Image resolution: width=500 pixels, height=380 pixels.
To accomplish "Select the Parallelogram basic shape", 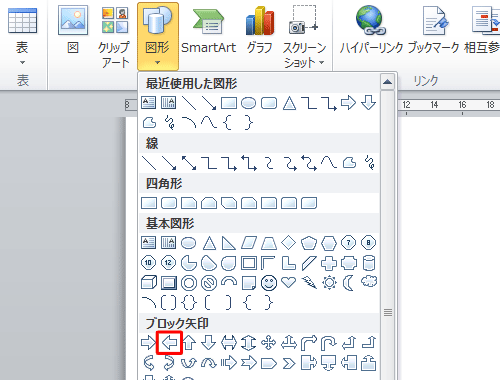I will 249,243.
